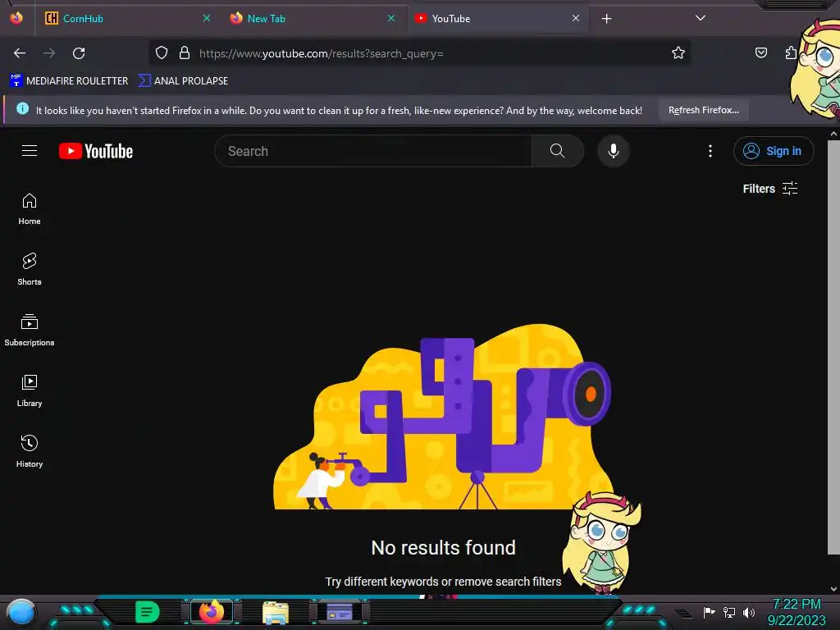
Task: Bookmark this page with star icon
Action: pos(678,52)
